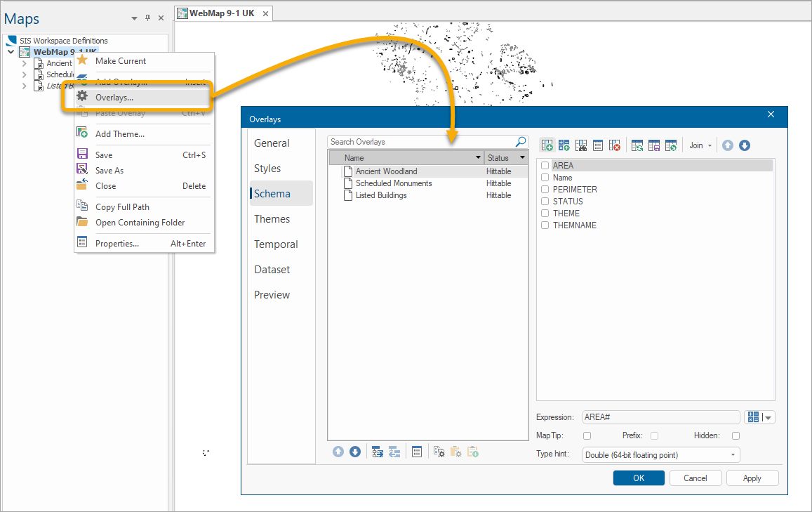Tick the PERIMETER column checkbox
Screen dimensions: 812x512
(x=545, y=190)
